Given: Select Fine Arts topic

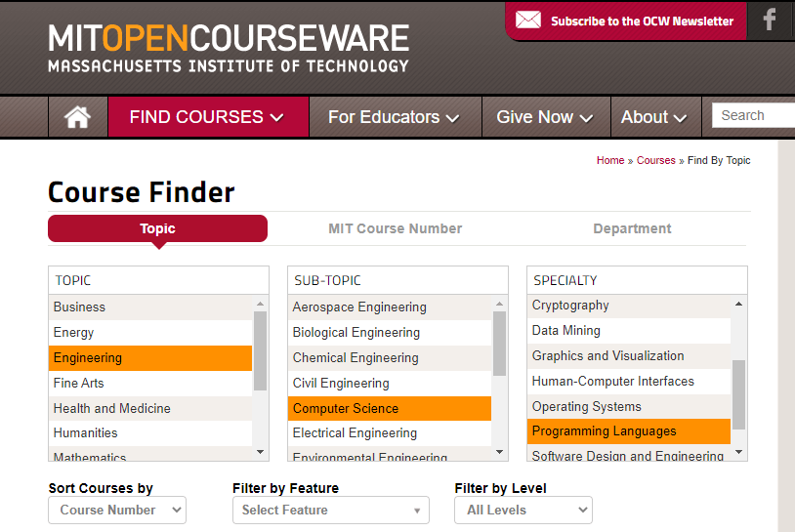Looking at the screenshot, I should point(150,383).
